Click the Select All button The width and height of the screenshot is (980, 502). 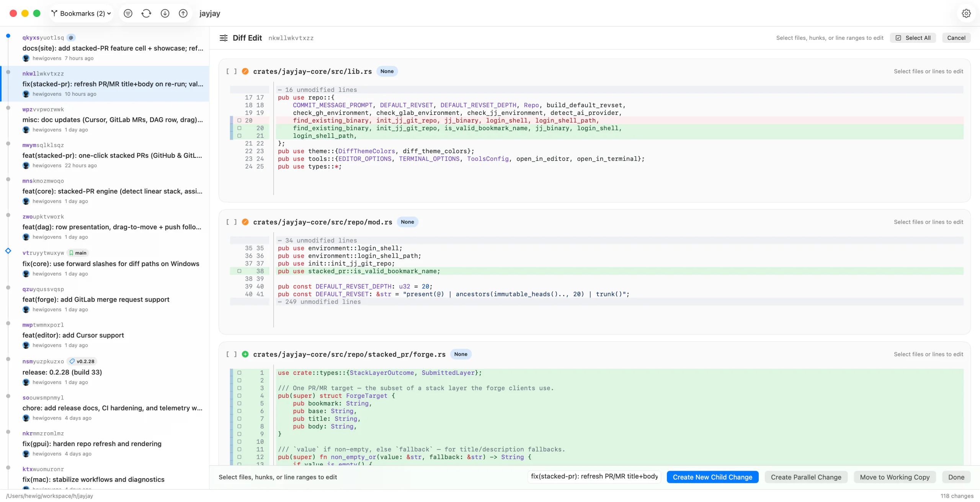[913, 38]
